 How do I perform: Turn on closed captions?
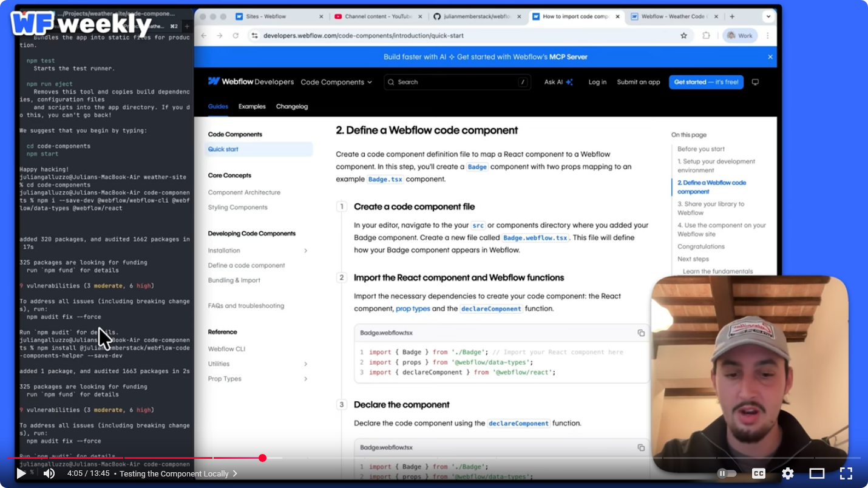(x=758, y=473)
